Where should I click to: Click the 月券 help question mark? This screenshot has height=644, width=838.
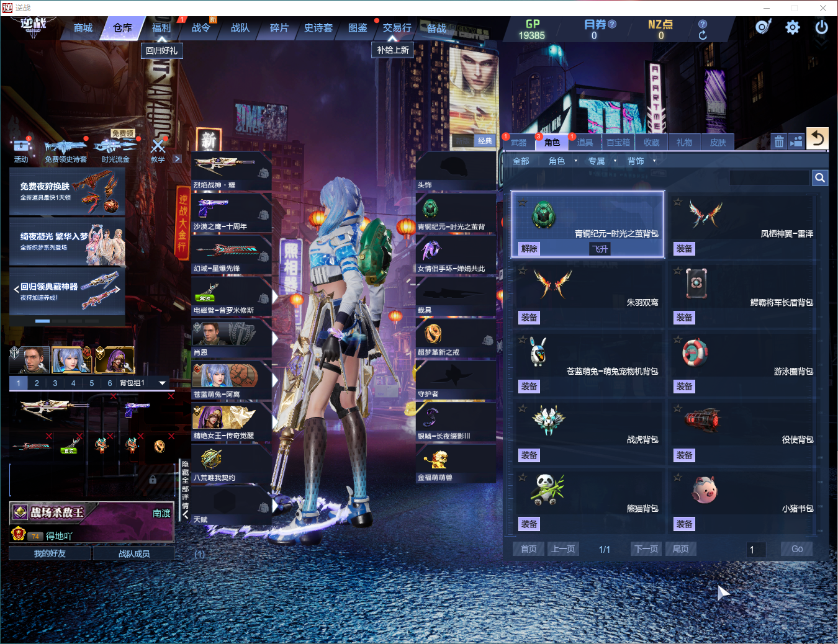tap(612, 24)
